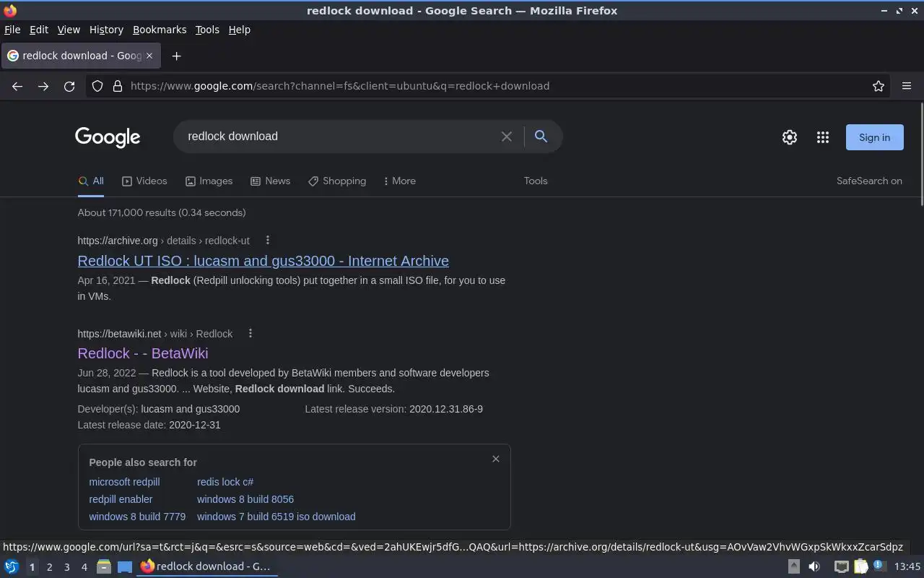The height and width of the screenshot is (578, 924).
Task: Search for redis lock c#
Action: pyautogui.click(x=225, y=482)
